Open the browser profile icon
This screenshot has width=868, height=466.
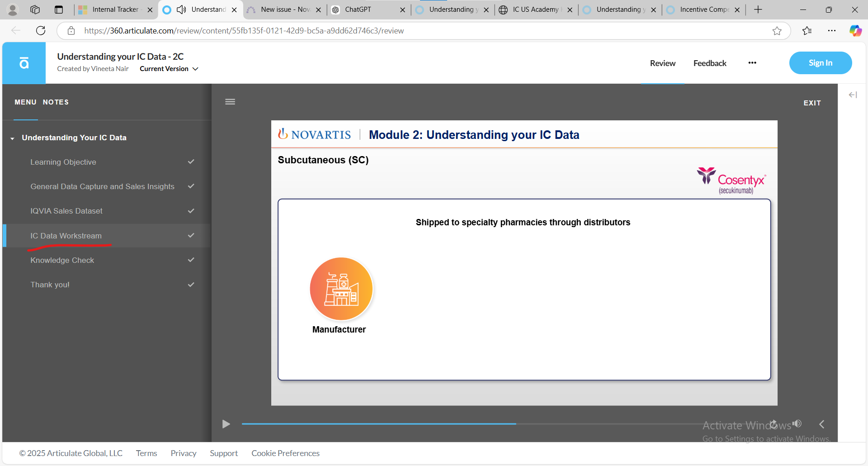(x=13, y=10)
